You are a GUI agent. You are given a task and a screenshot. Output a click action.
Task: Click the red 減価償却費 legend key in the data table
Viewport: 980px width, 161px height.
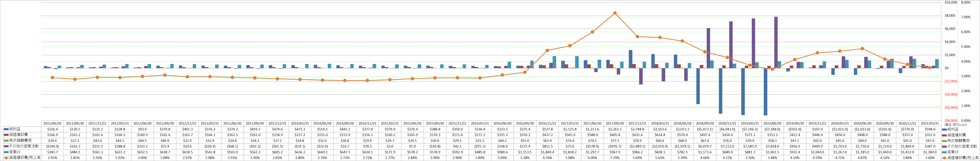click(6, 135)
